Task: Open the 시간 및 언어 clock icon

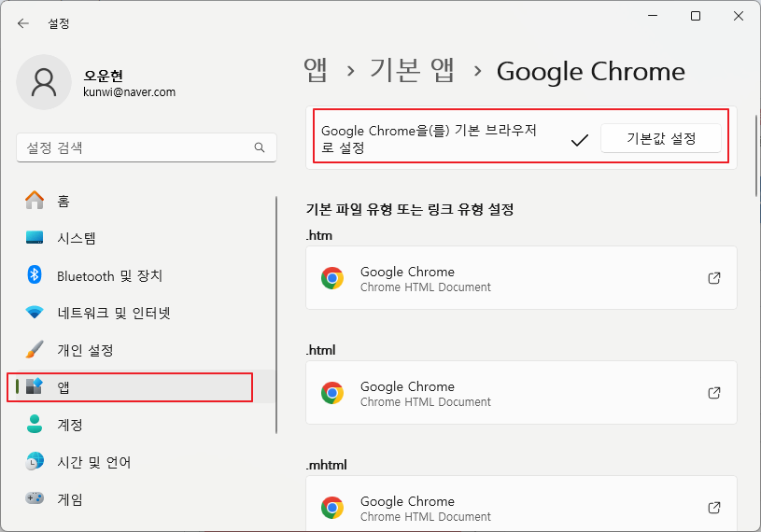Action: click(35, 461)
